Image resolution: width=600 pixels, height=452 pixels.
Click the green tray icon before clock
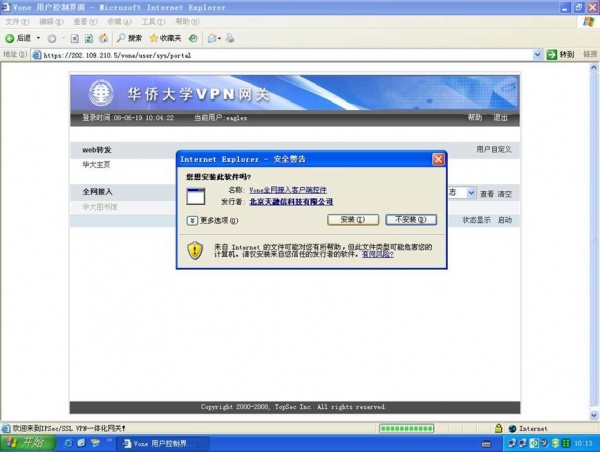(x=566, y=444)
